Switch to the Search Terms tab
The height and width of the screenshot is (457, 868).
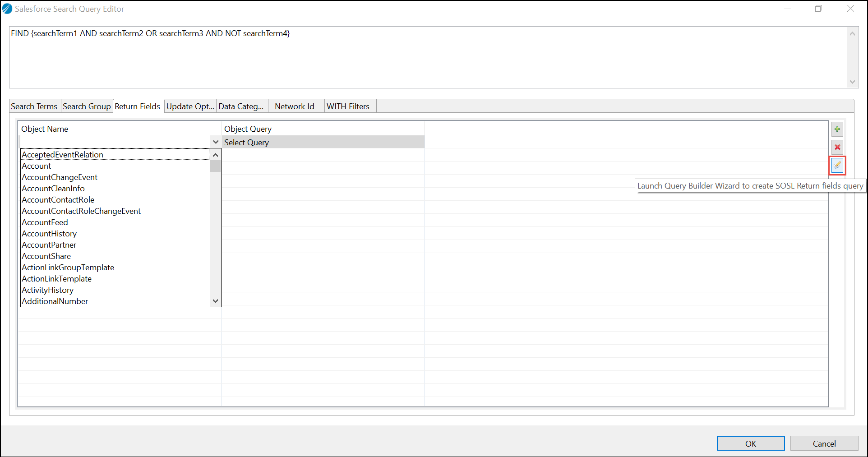(x=34, y=106)
